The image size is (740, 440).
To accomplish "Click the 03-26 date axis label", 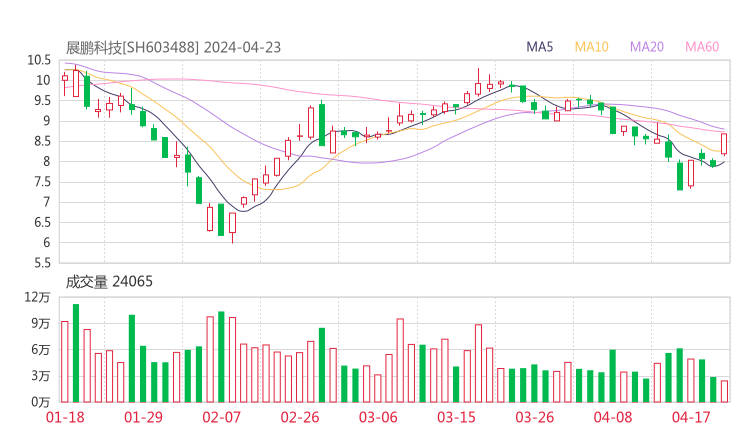I will 534,417.
